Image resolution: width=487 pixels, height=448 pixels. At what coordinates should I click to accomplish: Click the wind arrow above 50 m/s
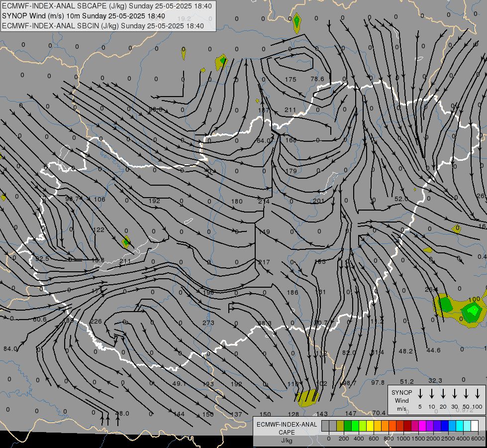coord(466,394)
